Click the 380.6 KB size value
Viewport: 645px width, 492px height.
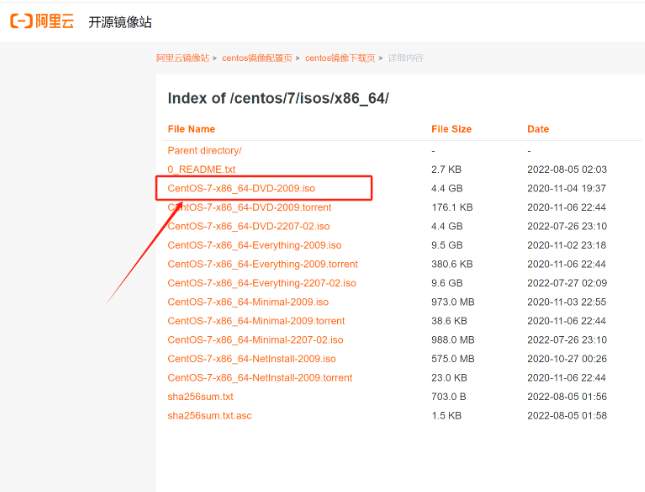tap(452, 264)
